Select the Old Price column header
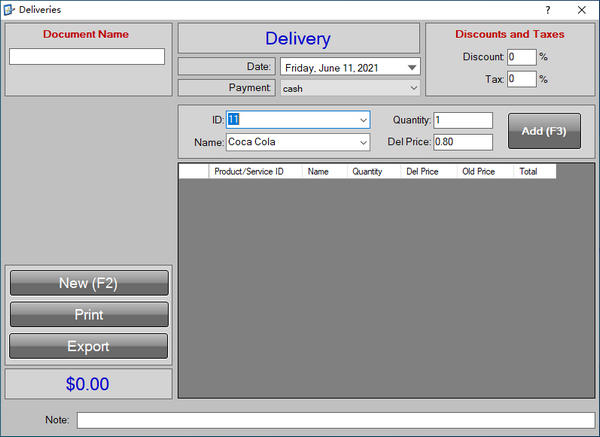 pyautogui.click(x=478, y=172)
